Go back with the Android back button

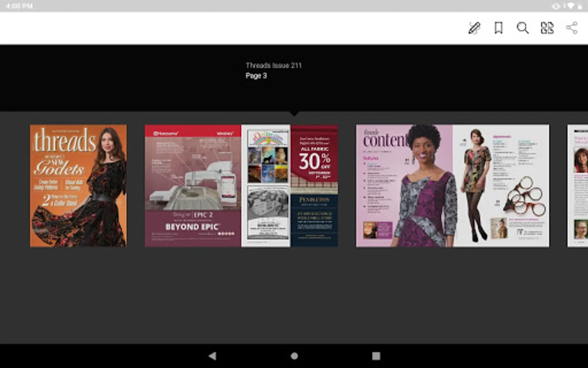[x=212, y=356]
